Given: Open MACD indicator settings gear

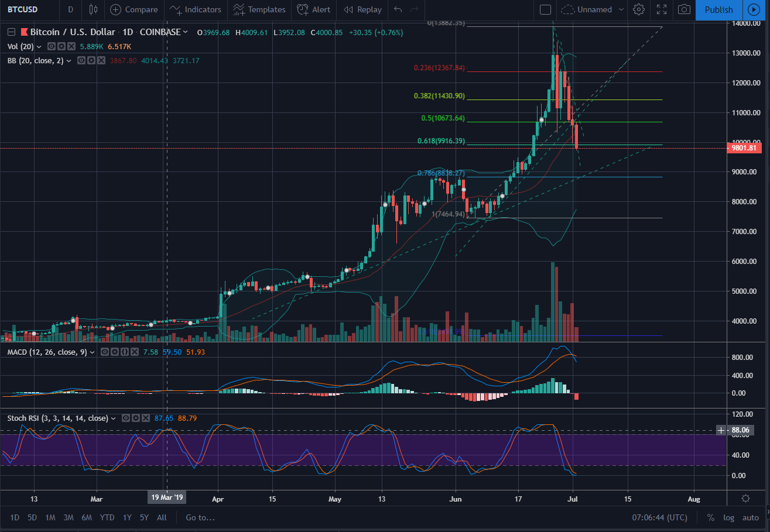Looking at the screenshot, I should 114,352.
